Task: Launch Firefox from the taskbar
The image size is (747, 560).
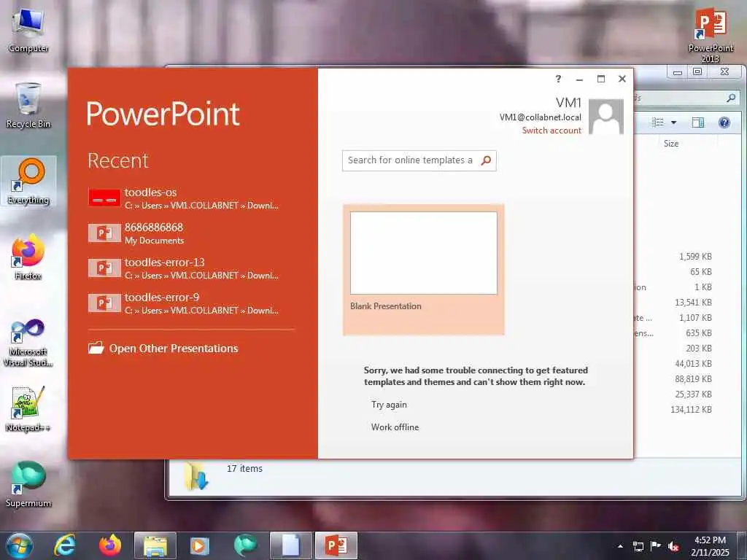Action: point(110,545)
